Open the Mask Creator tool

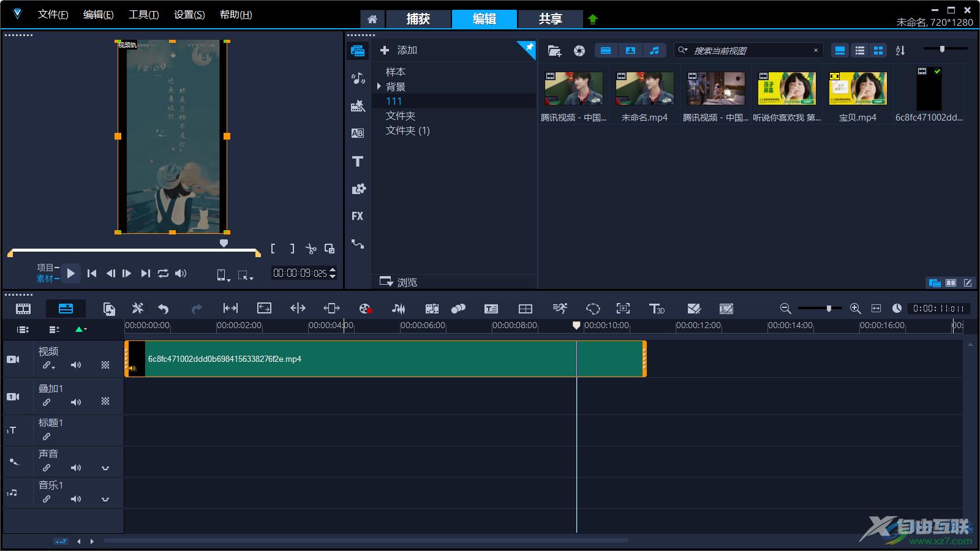593,309
